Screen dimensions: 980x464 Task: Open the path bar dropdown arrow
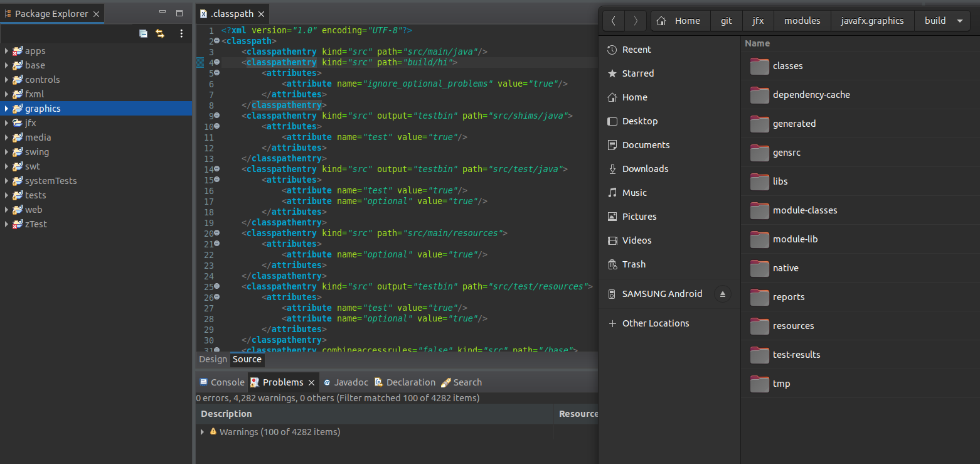point(959,21)
